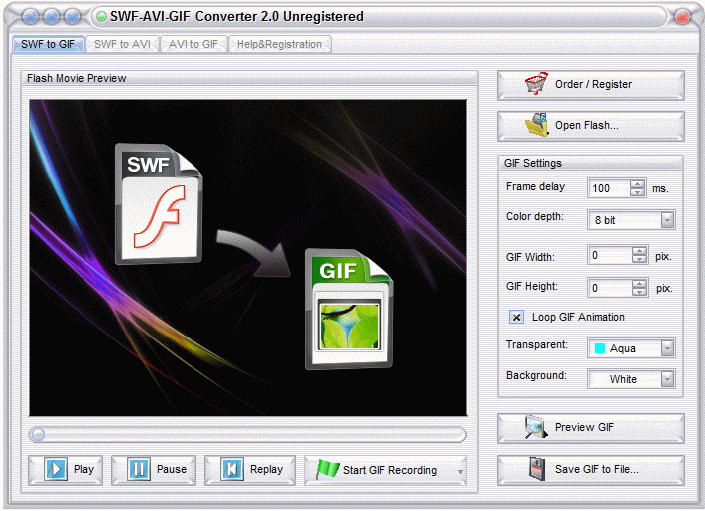
Task: Click the Flash Movie Preview panel header
Action: (250, 78)
